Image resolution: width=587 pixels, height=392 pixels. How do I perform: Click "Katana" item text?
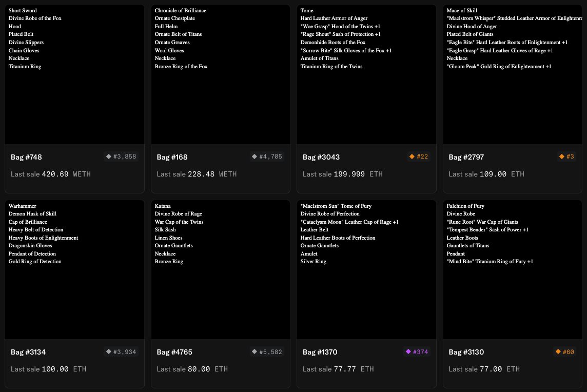[x=163, y=206]
